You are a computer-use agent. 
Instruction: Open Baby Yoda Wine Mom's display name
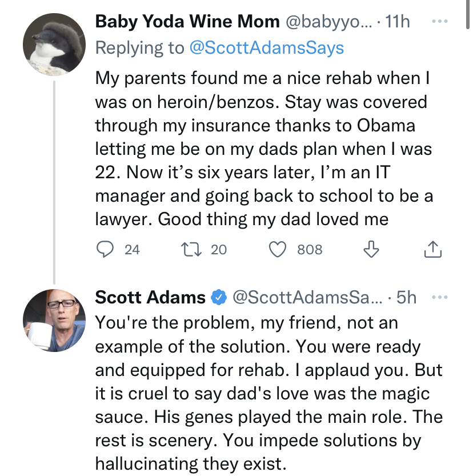187,22
